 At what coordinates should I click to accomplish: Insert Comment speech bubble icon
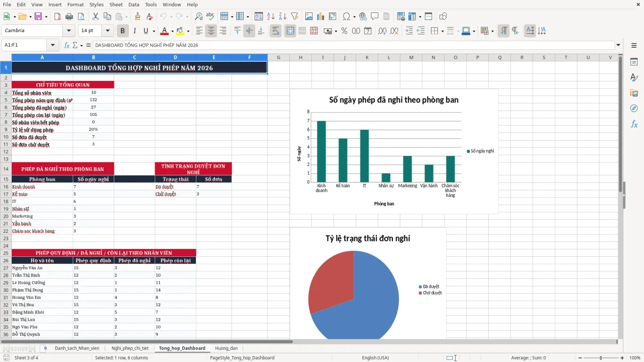[x=375, y=17]
